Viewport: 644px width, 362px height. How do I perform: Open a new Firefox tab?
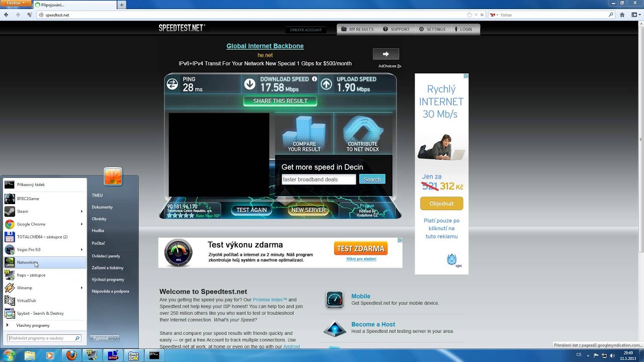click(121, 5)
